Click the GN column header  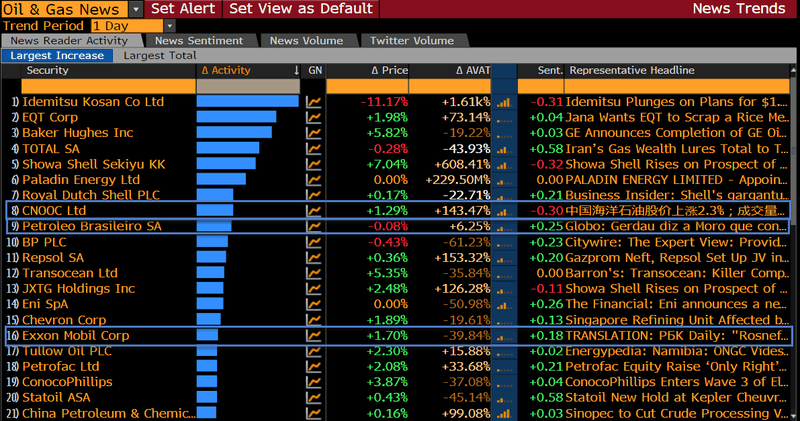pos(315,70)
